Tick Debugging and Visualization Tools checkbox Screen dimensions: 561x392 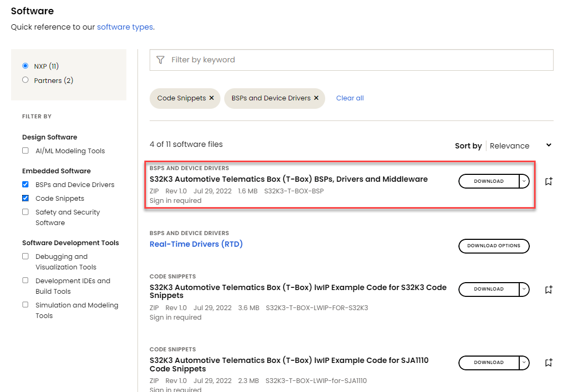point(25,256)
